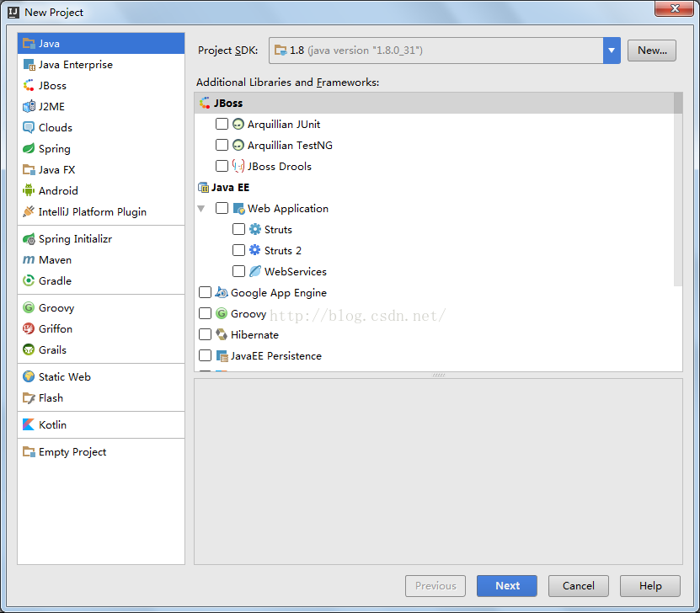
Task: Select Kotlin project type label
Action: tap(53, 424)
